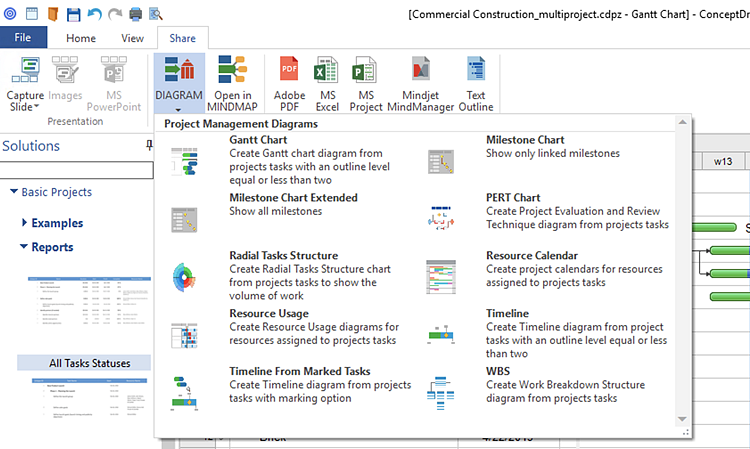Toggle the DIAGRAM dropdown button
Viewport: 750px width, 449px height.
(x=179, y=84)
